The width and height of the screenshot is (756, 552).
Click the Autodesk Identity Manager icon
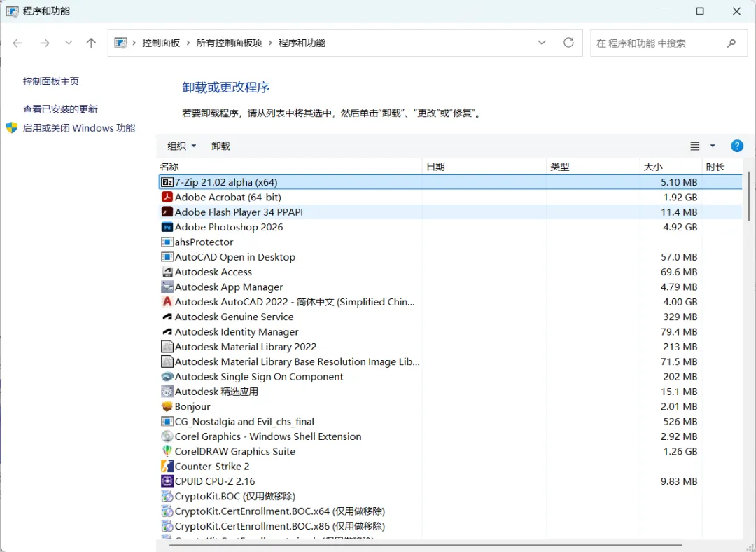167,332
